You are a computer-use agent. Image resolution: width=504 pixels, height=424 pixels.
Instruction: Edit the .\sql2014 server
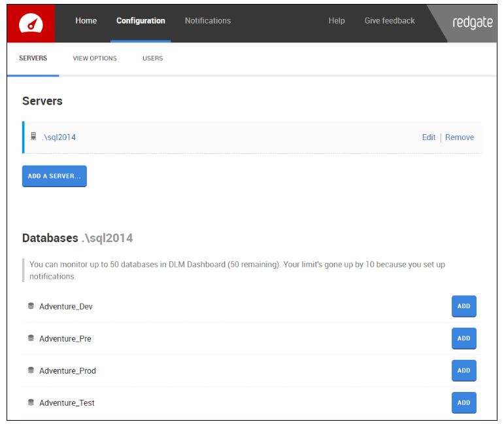tap(428, 137)
